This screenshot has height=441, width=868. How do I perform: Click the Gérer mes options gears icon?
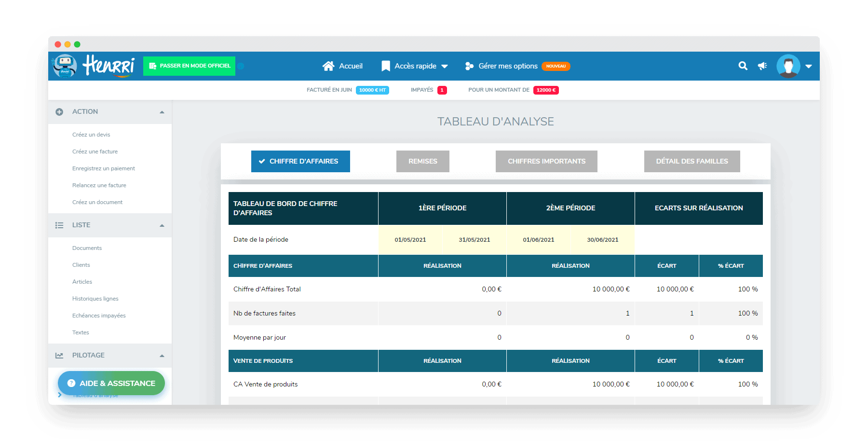(x=469, y=66)
